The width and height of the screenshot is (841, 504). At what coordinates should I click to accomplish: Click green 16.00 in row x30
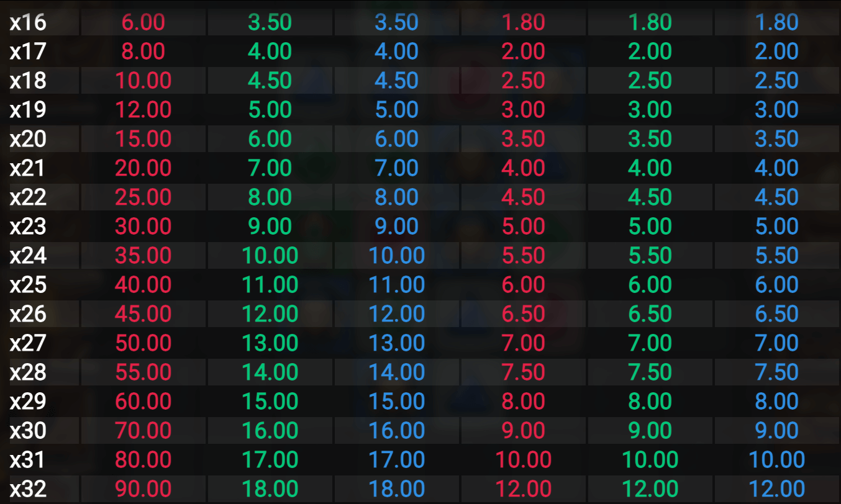(x=270, y=431)
